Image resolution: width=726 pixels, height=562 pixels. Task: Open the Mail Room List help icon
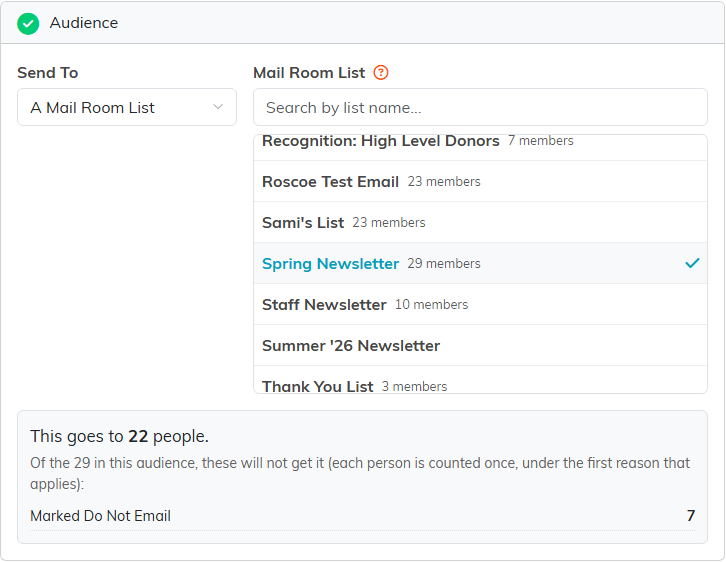[x=381, y=73]
